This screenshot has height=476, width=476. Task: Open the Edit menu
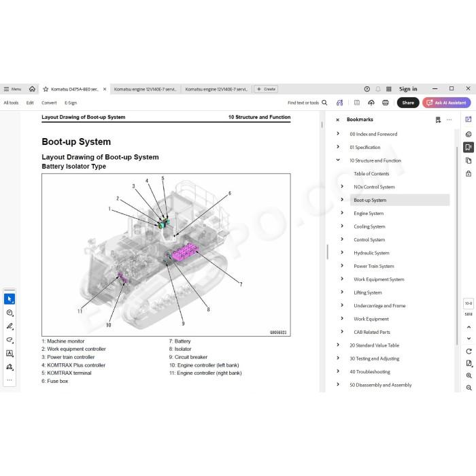(30, 103)
